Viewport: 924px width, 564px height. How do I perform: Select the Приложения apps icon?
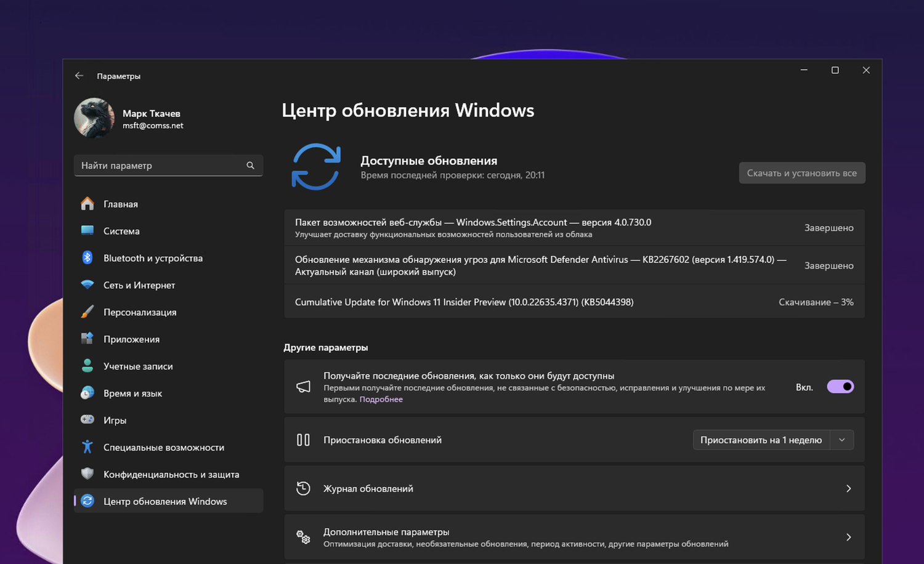pyautogui.click(x=87, y=339)
